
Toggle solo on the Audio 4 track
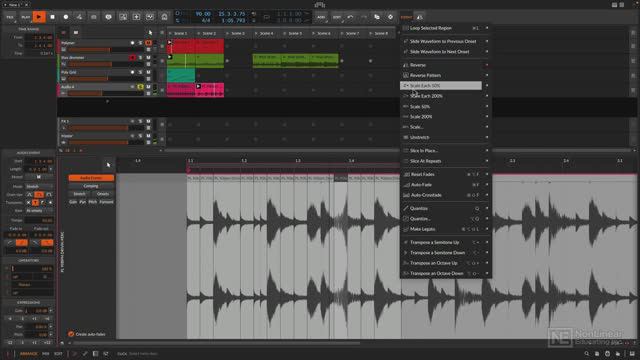(x=140, y=87)
